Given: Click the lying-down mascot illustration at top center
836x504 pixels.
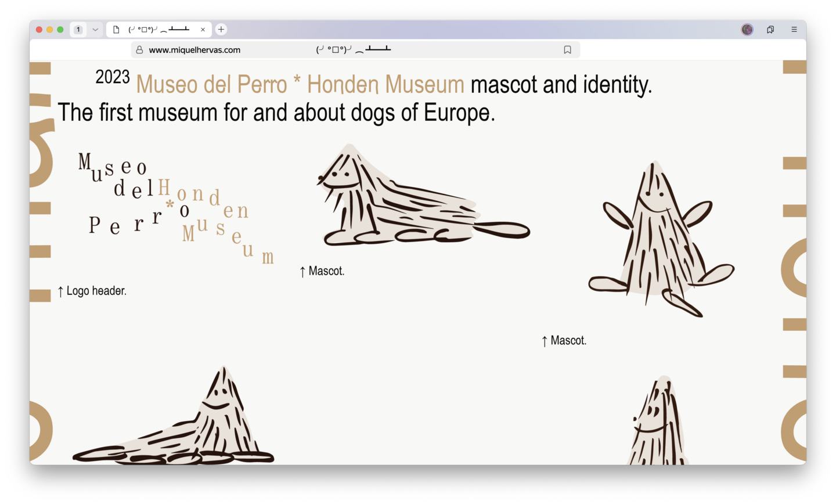Looking at the screenshot, I should tap(423, 195).
